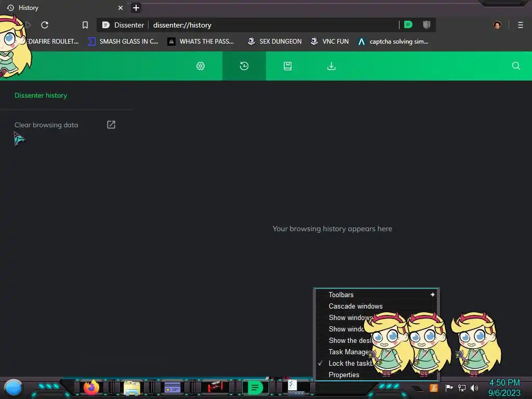Image resolution: width=532 pixels, height=399 pixels.
Task: Open the captcha solving sim... bookmark
Action: point(394,42)
